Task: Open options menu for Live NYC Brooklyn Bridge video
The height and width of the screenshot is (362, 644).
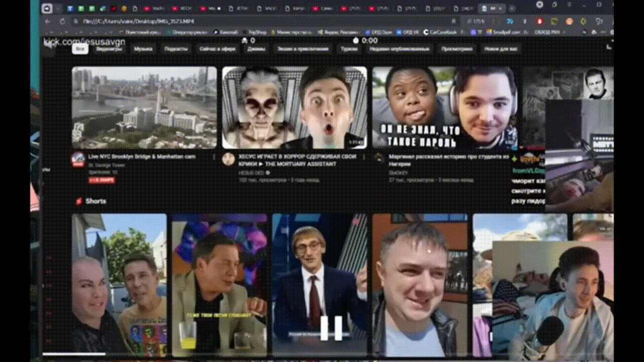Action: [214, 157]
